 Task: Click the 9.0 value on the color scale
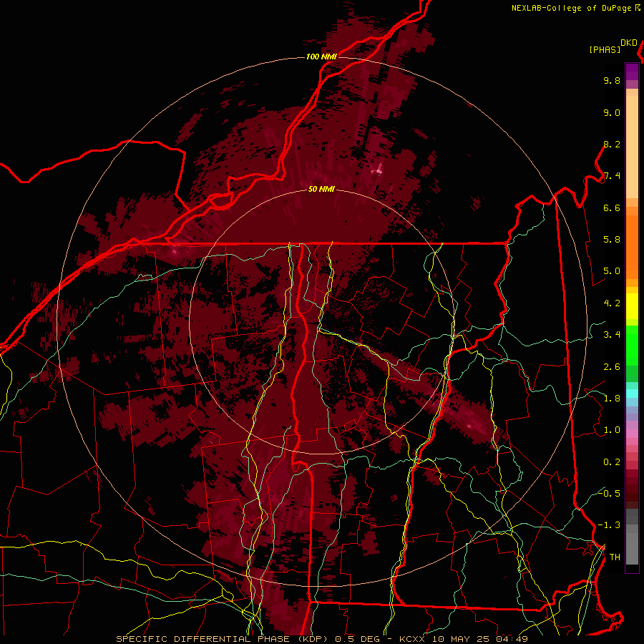pyautogui.click(x=612, y=112)
